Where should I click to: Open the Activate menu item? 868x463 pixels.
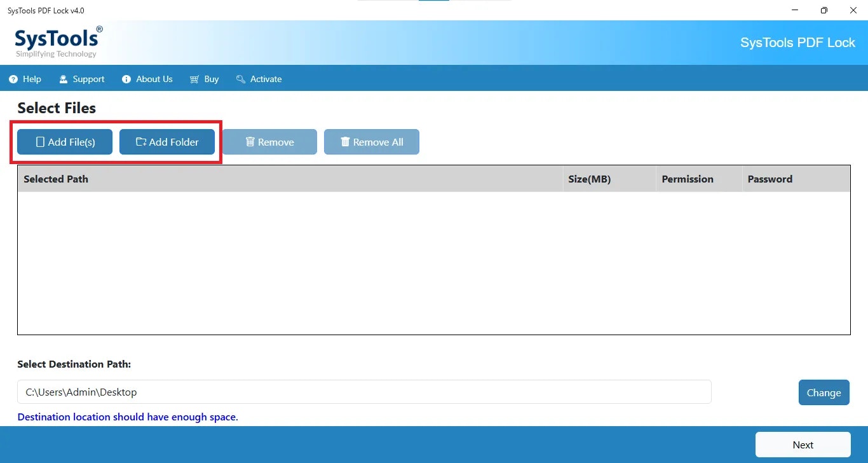coord(259,79)
